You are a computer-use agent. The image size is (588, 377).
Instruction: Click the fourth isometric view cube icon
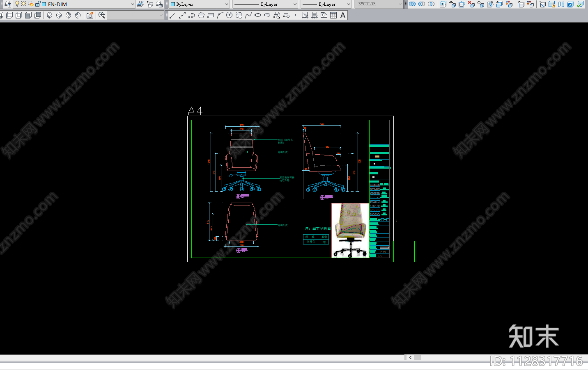(x=78, y=15)
